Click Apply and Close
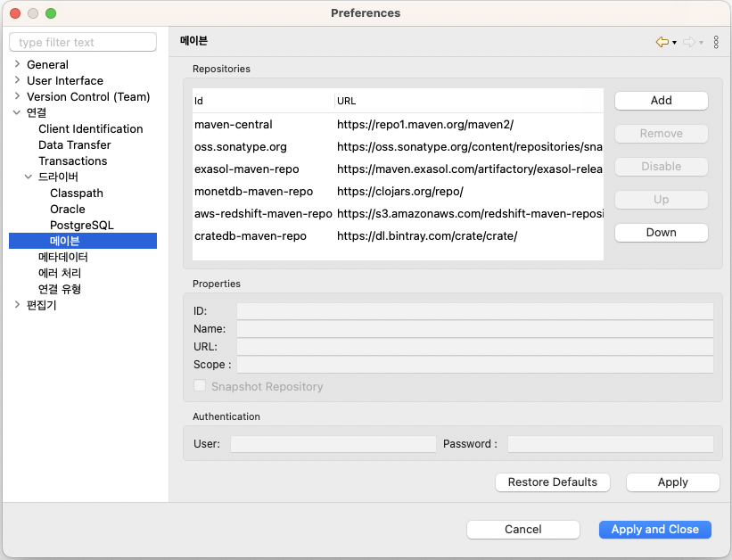The width and height of the screenshot is (732, 560). [x=654, y=530]
